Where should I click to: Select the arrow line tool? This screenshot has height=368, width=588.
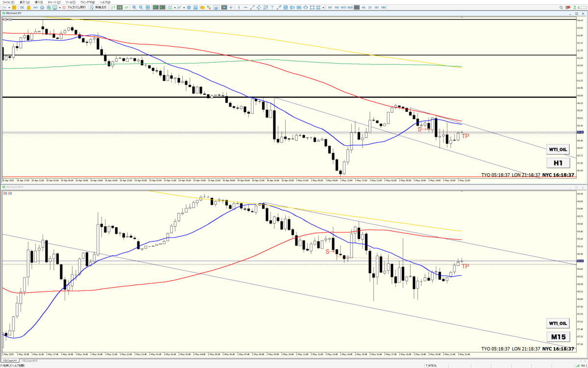279,7
